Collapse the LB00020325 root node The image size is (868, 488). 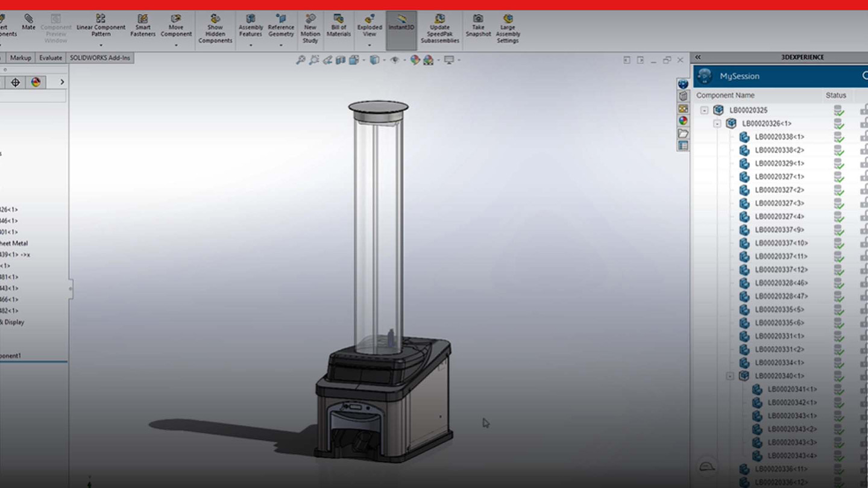click(704, 110)
